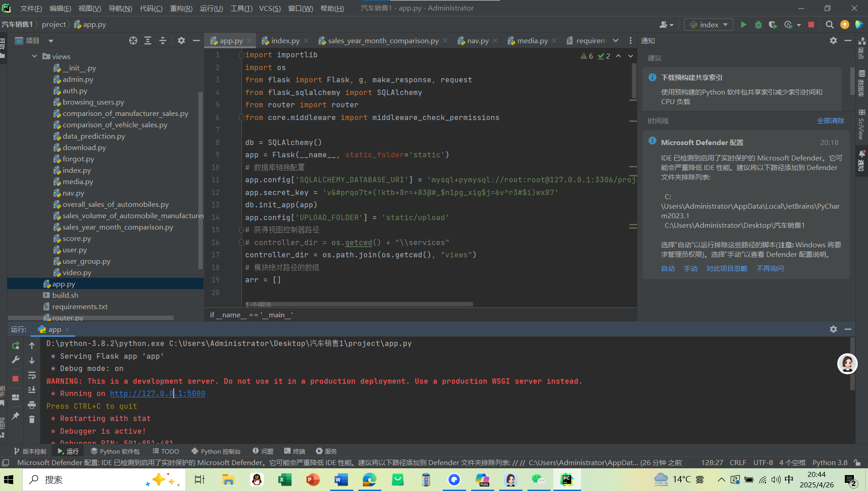Stop process in the Run panel
Image resolution: width=868 pixels, height=491 pixels.
15,378
